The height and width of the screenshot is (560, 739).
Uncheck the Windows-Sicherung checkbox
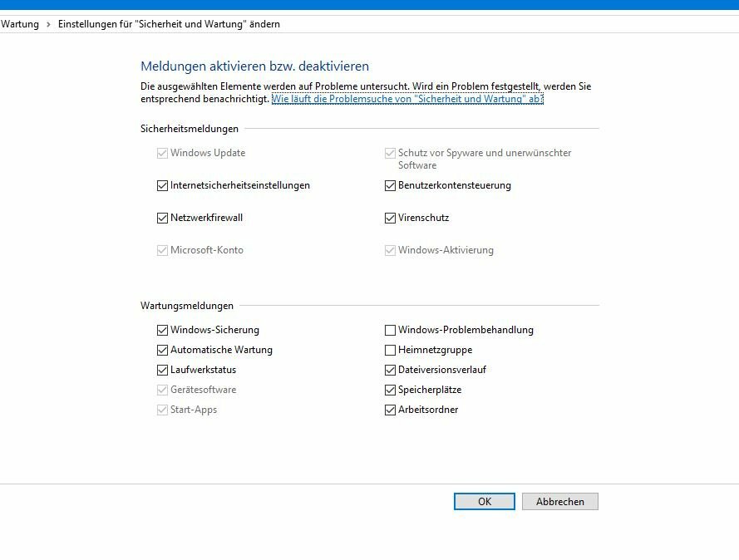pos(162,330)
